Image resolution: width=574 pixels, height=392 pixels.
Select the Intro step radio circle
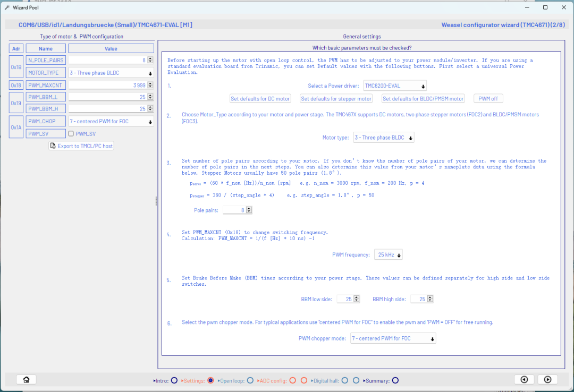point(174,381)
